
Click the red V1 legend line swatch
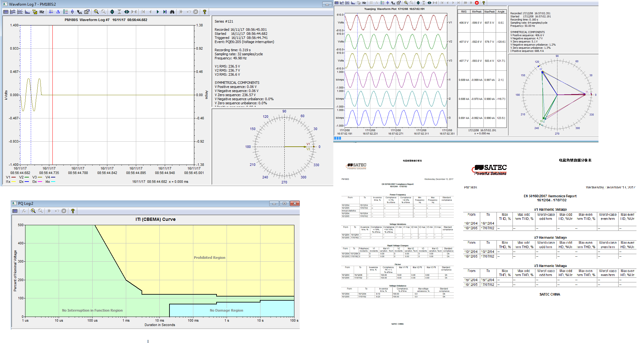pos(14,177)
